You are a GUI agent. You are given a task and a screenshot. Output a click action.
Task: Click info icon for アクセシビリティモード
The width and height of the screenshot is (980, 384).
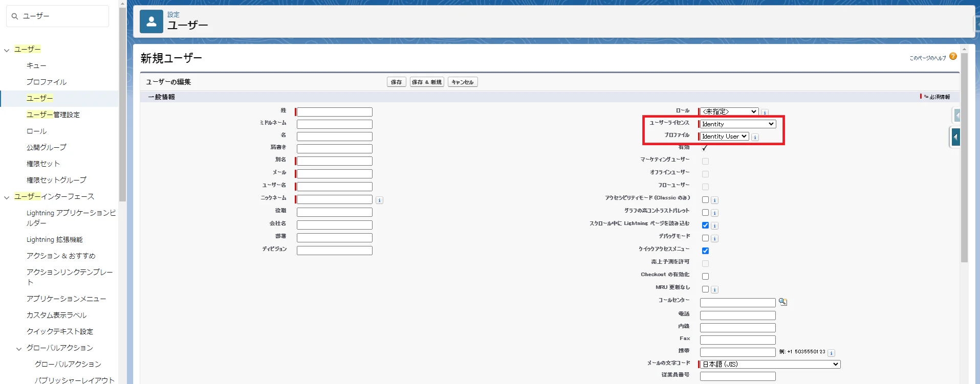pyautogui.click(x=714, y=200)
